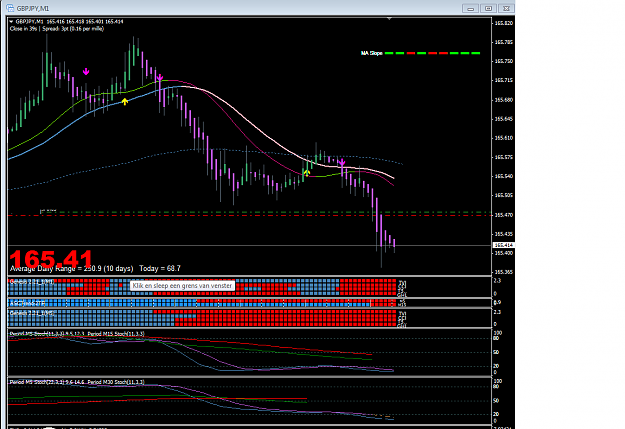This screenshot has width=625, height=429.
Task: Click the 165.400 price scale label
Action: pos(504,253)
